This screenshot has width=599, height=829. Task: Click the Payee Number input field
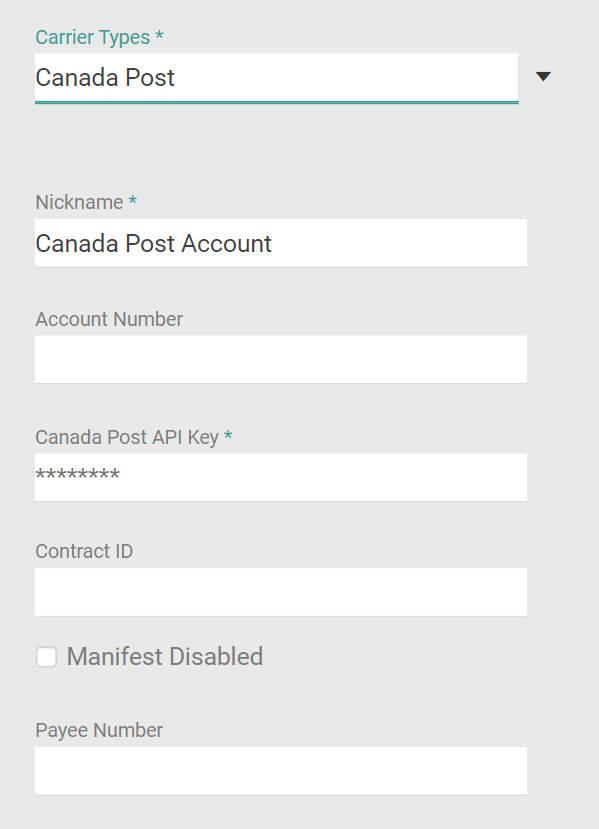[x=280, y=770]
